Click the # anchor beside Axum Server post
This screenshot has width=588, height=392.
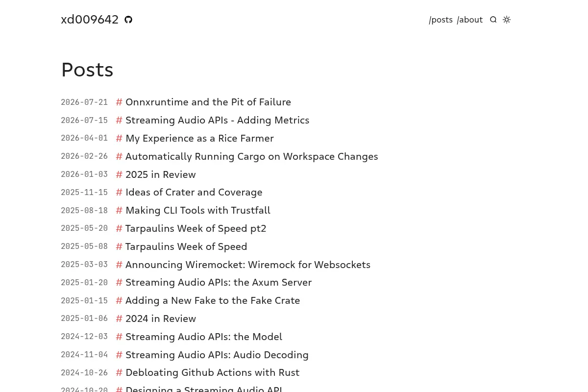pos(119,282)
